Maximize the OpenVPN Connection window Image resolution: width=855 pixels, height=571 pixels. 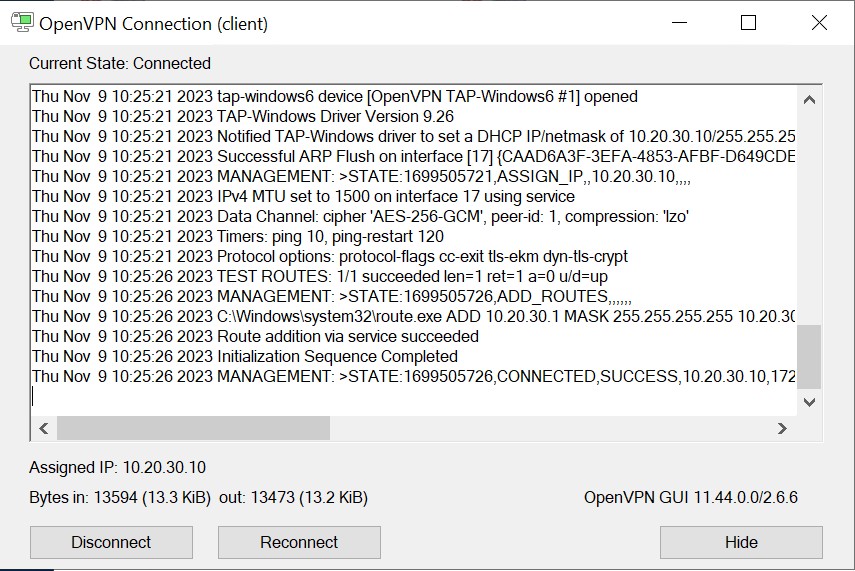(748, 23)
